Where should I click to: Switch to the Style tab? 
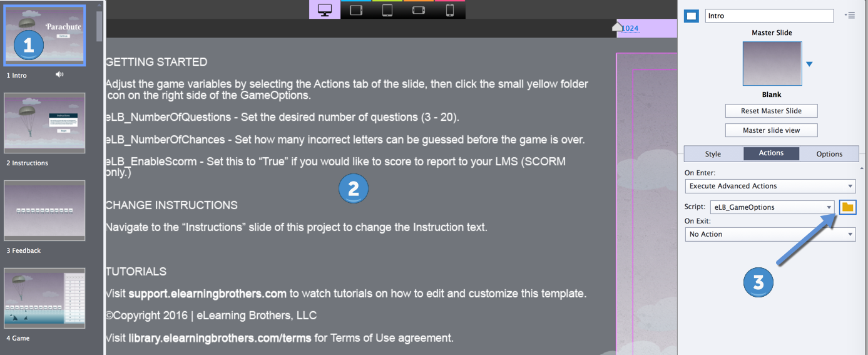click(713, 154)
